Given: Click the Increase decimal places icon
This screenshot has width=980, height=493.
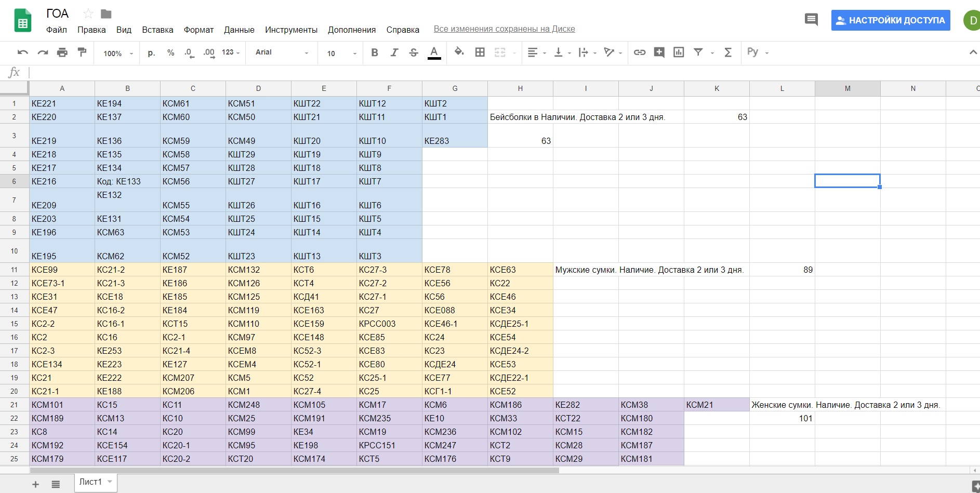Looking at the screenshot, I should point(209,53).
